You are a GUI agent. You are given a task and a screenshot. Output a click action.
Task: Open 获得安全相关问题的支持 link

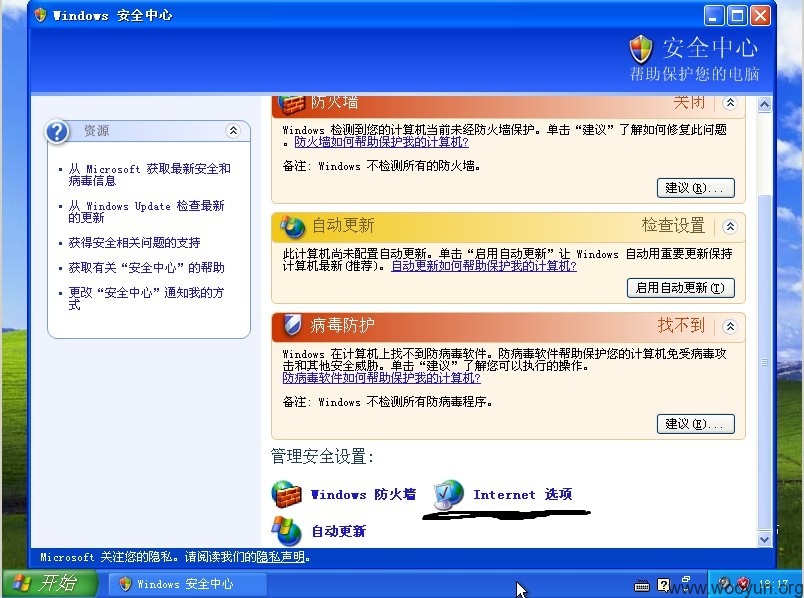coord(134,242)
